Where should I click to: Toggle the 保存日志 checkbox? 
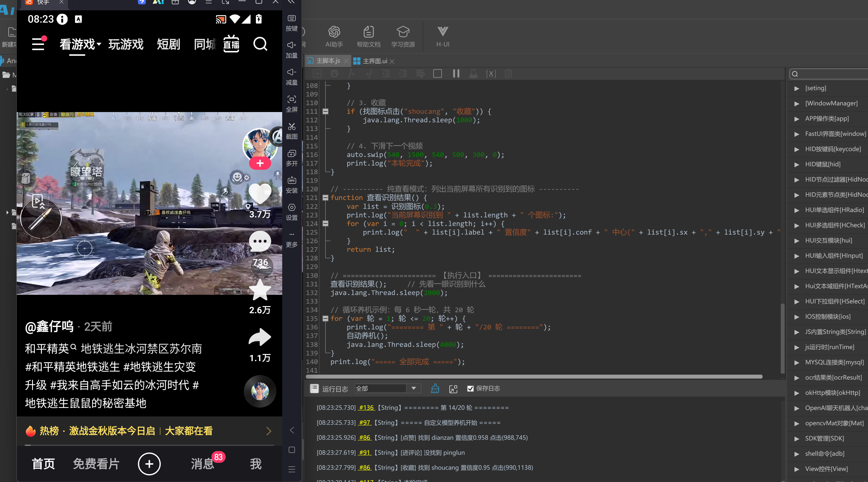(471, 388)
